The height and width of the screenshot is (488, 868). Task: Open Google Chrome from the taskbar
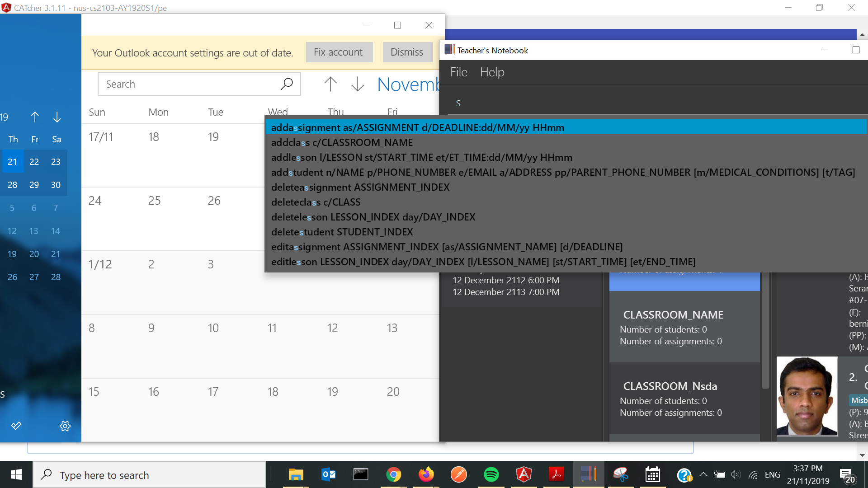pyautogui.click(x=393, y=474)
